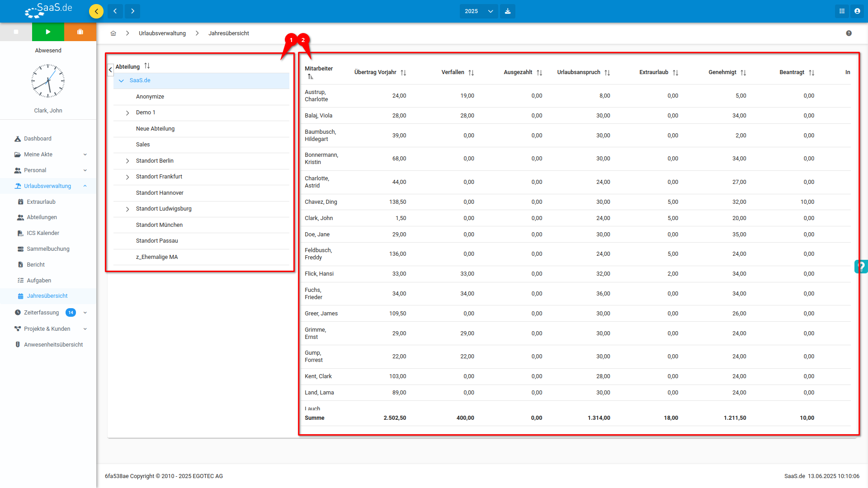Click employee row Flick, Hansi
868x488 pixels.
[576, 274]
